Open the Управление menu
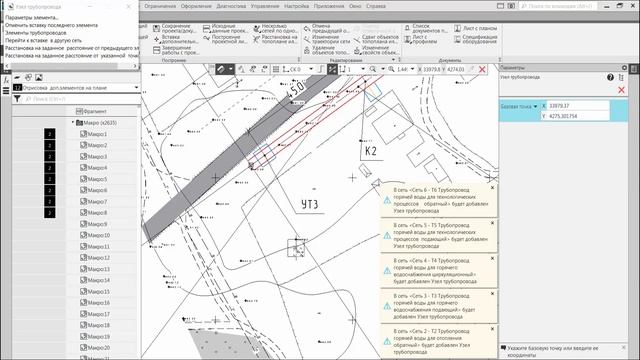This screenshot has height=360, width=640. click(265, 6)
